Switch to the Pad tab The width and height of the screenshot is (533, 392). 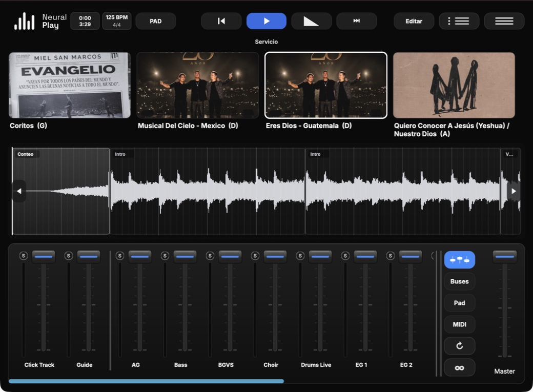[x=459, y=303]
